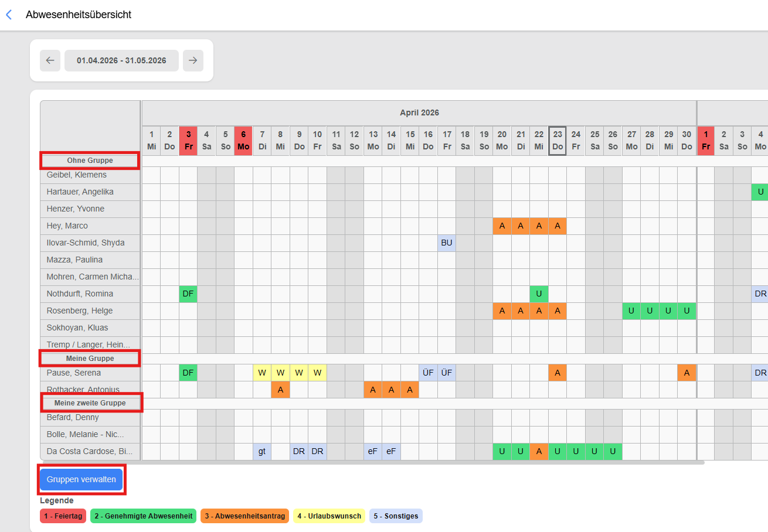
Task: Open BU entry for Ilovar-Schmid on April 17
Action: [x=447, y=243]
